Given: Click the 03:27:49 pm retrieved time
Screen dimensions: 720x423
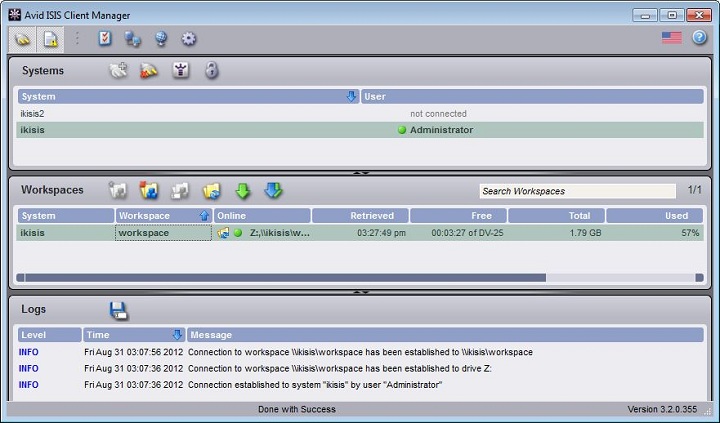Looking at the screenshot, I should coord(381,233).
